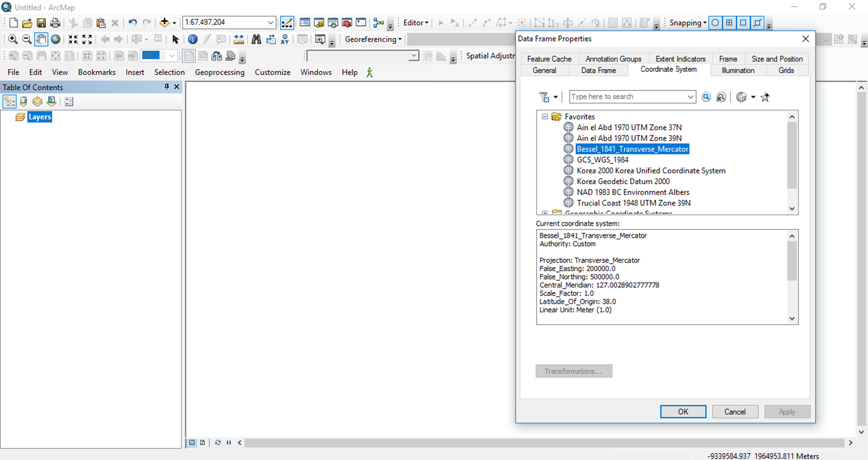Image resolution: width=868 pixels, height=460 pixels.
Task: Create a new map document
Action: [13, 23]
